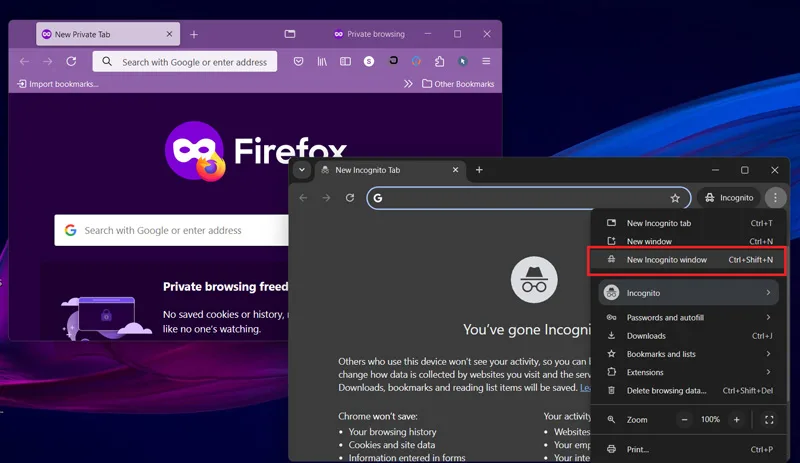
Task: Select the New Incognito Tab tab
Action: [x=390, y=170]
